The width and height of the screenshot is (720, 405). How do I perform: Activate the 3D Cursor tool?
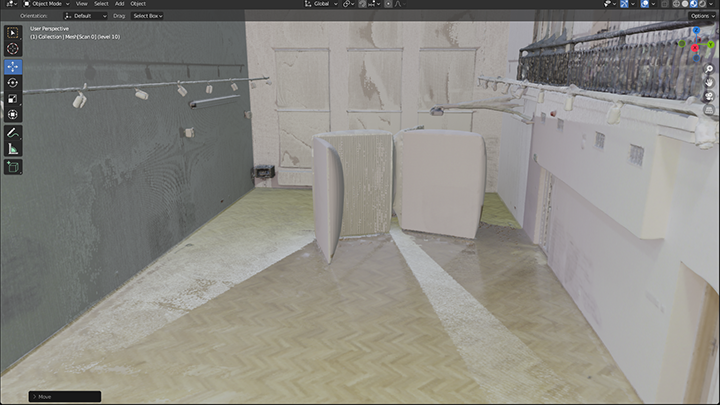[13, 48]
